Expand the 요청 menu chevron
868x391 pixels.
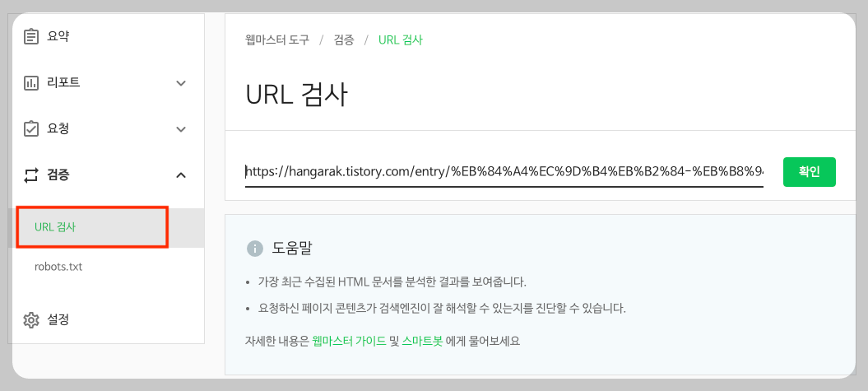coord(180,129)
